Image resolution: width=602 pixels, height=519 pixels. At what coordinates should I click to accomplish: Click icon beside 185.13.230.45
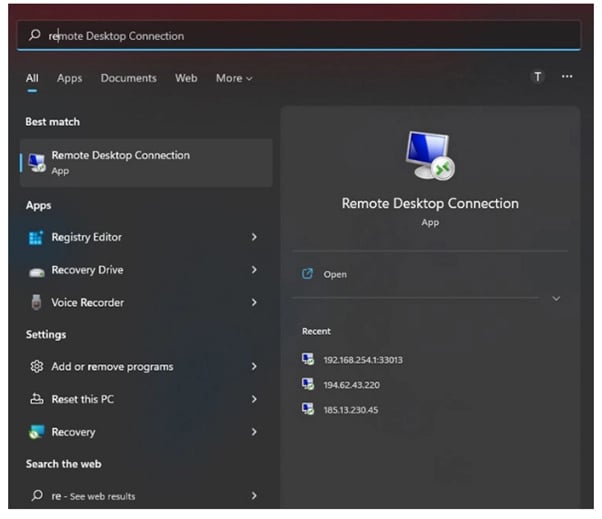pos(308,409)
